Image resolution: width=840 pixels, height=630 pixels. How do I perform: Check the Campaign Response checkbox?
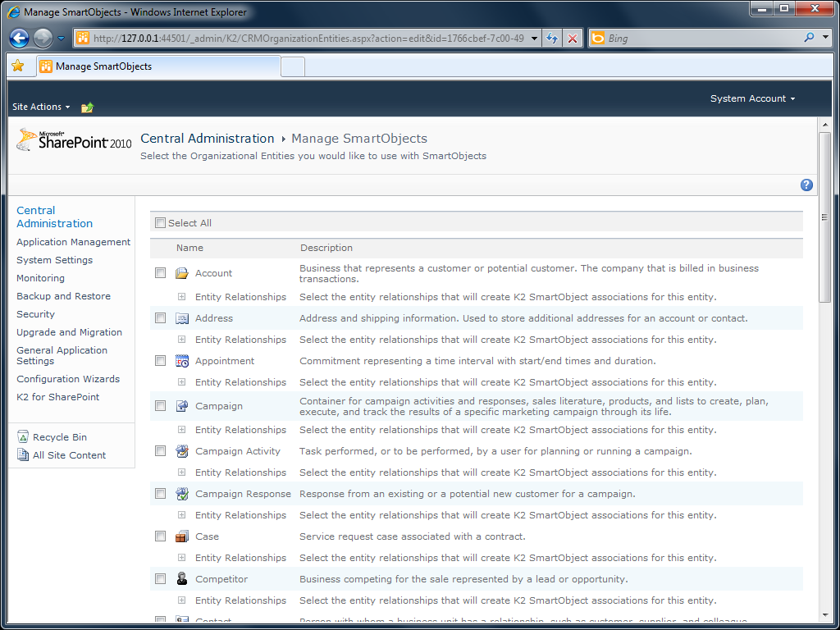point(160,493)
